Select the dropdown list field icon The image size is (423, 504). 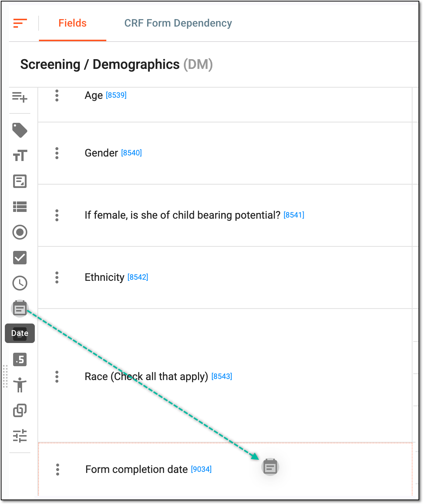tap(20, 207)
